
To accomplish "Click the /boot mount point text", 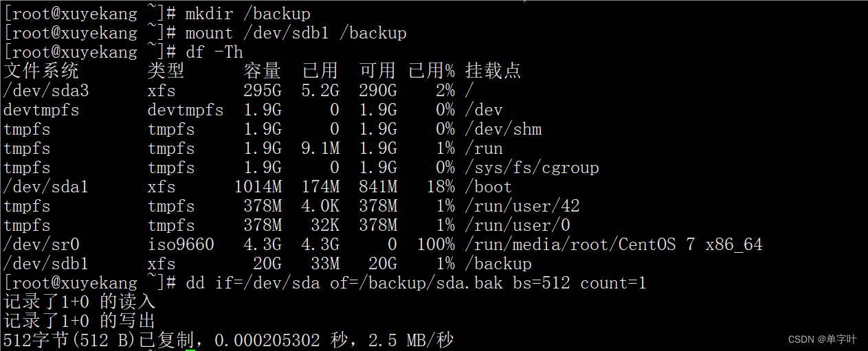I will point(489,187).
